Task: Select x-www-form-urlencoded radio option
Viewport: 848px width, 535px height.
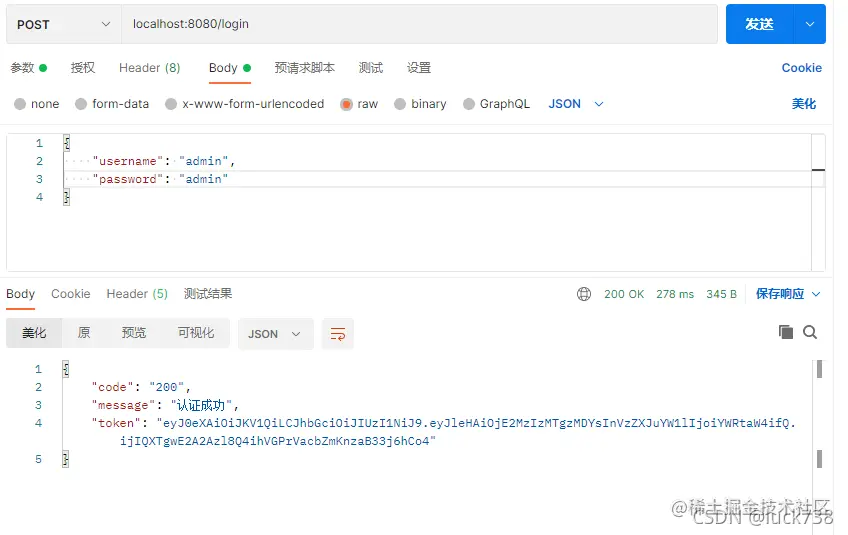Action: point(171,104)
